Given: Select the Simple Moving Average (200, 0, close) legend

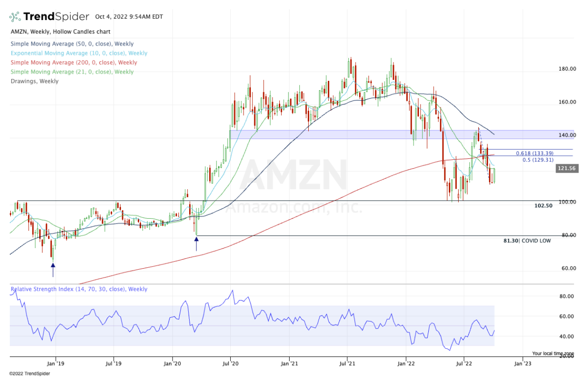Looking at the screenshot, I should [73, 63].
